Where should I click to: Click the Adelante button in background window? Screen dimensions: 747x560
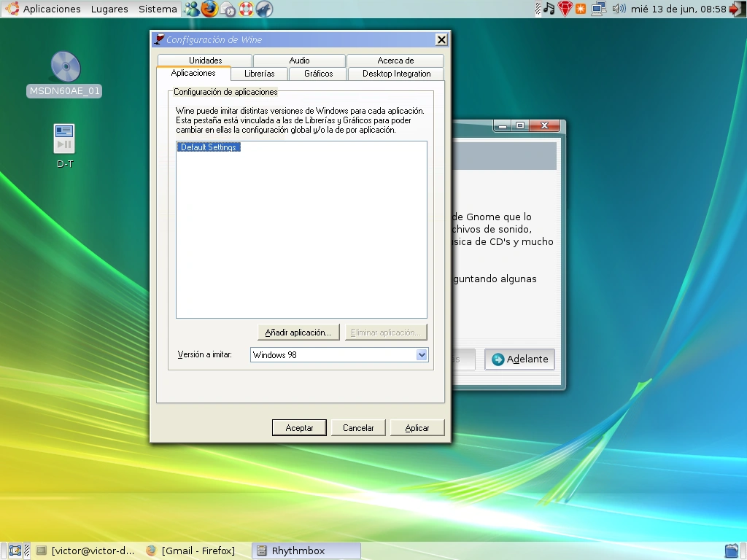pyautogui.click(x=519, y=359)
